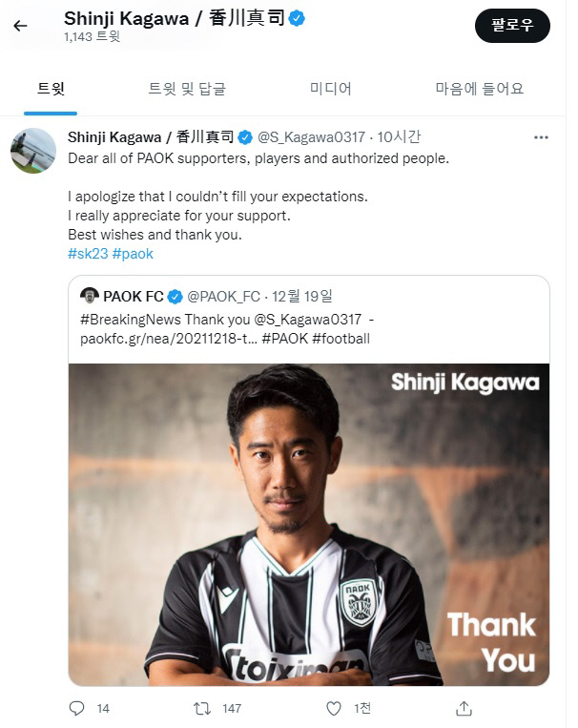Select the 미디어 tab

click(x=330, y=89)
